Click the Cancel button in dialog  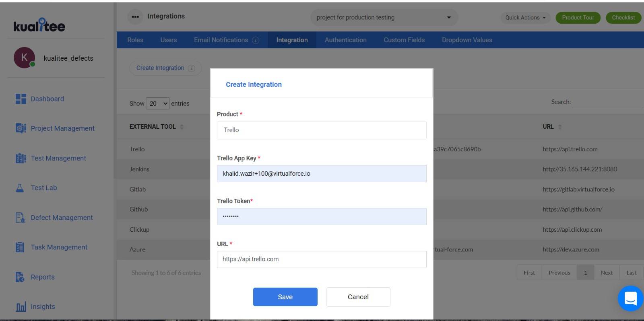358,297
